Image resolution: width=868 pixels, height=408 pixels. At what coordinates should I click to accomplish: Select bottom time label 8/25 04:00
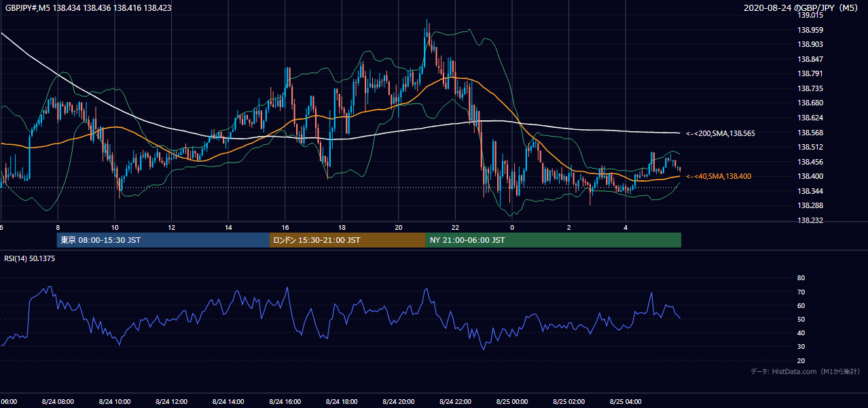click(x=626, y=402)
